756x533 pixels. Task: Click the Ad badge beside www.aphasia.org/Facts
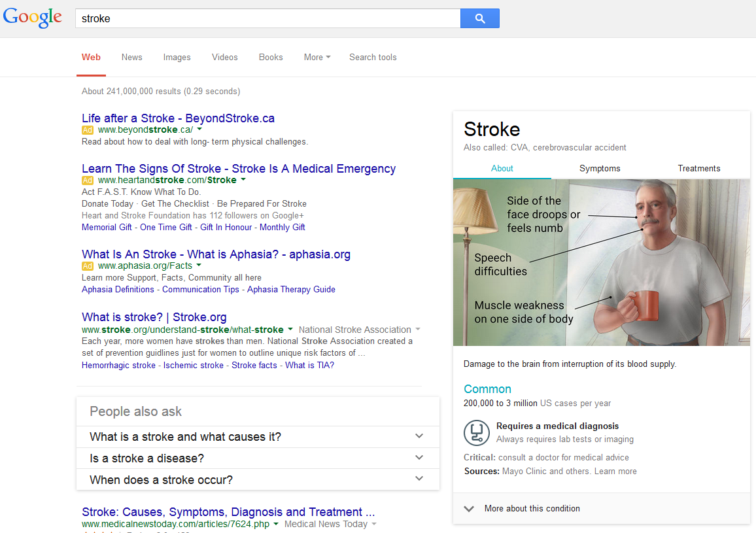88,266
